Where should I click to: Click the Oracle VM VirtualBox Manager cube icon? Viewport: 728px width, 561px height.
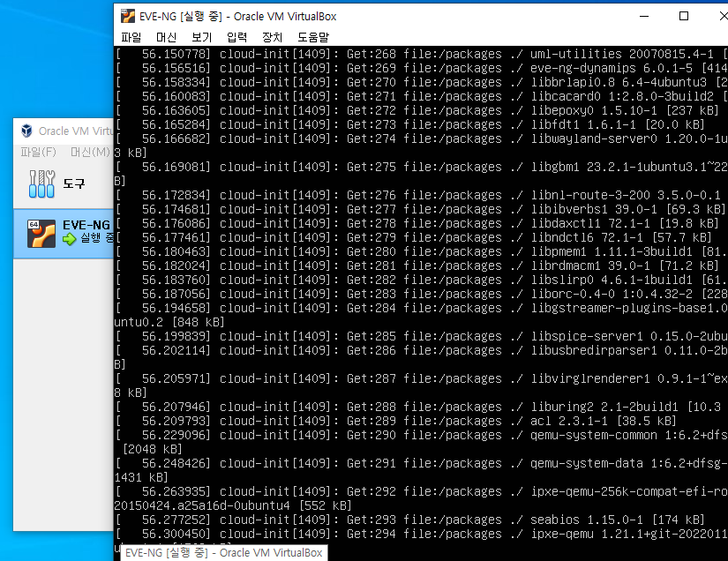coord(27,131)
